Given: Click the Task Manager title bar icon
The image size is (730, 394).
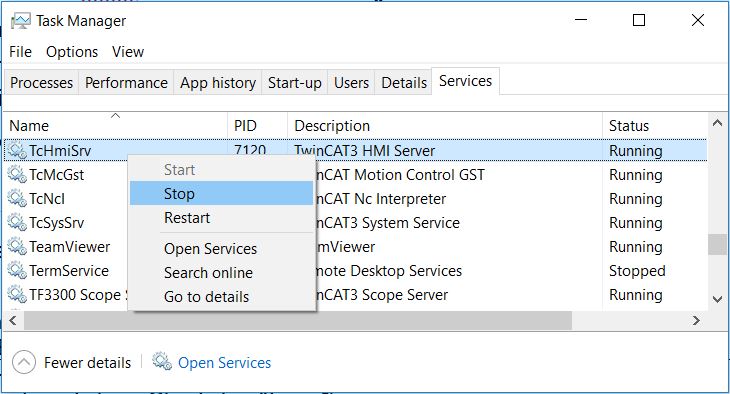Looking at the screenshot, I should coord(20,20).
